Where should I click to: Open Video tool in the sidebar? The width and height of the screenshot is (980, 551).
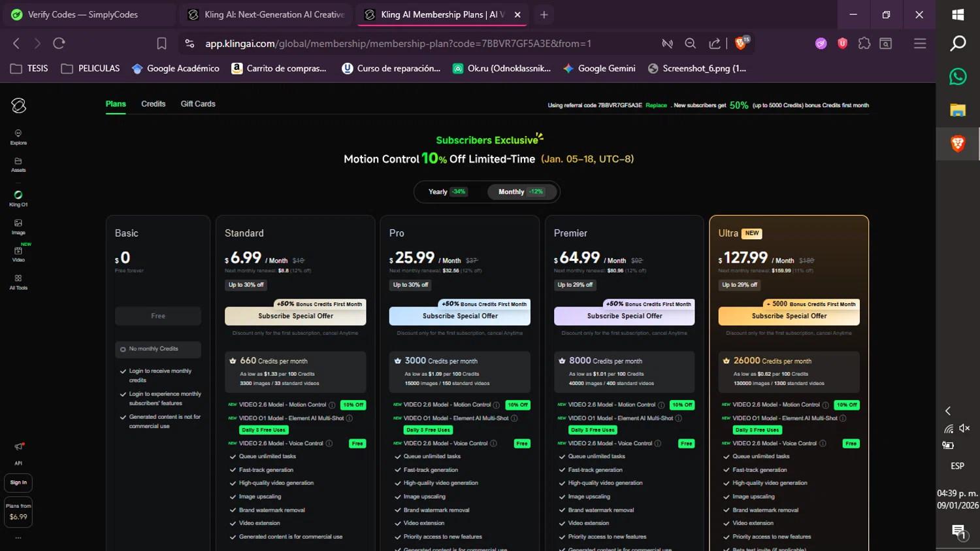point(18,254)
